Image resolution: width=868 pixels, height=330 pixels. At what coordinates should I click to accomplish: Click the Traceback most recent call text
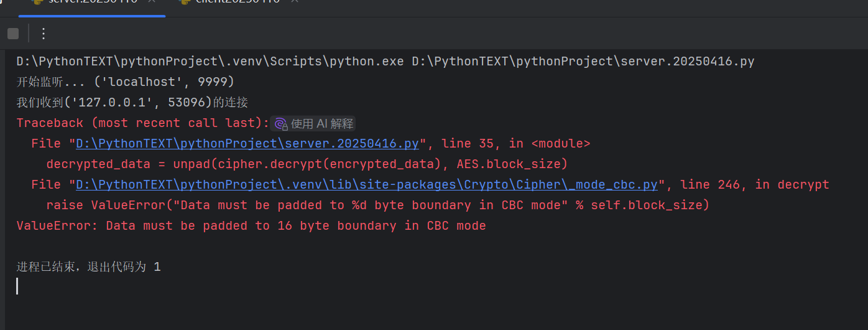[x=142, y=123]
